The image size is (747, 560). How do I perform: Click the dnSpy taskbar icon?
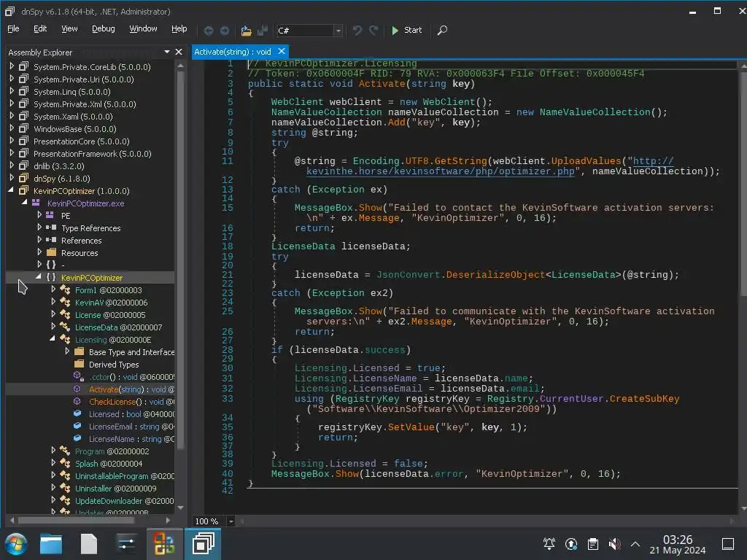coord(204,543)
